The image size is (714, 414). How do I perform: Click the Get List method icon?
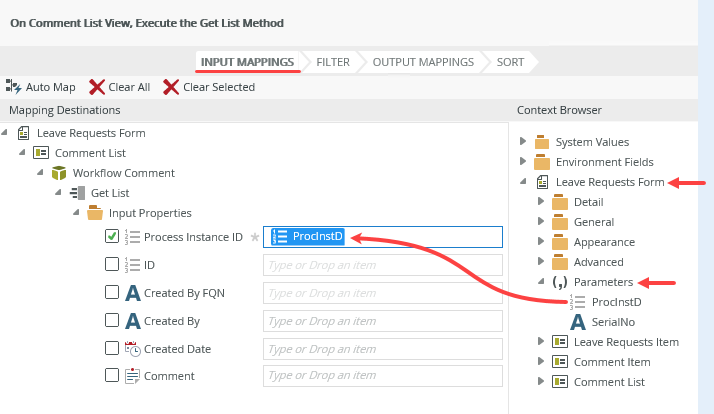click(x=77, y=193)
